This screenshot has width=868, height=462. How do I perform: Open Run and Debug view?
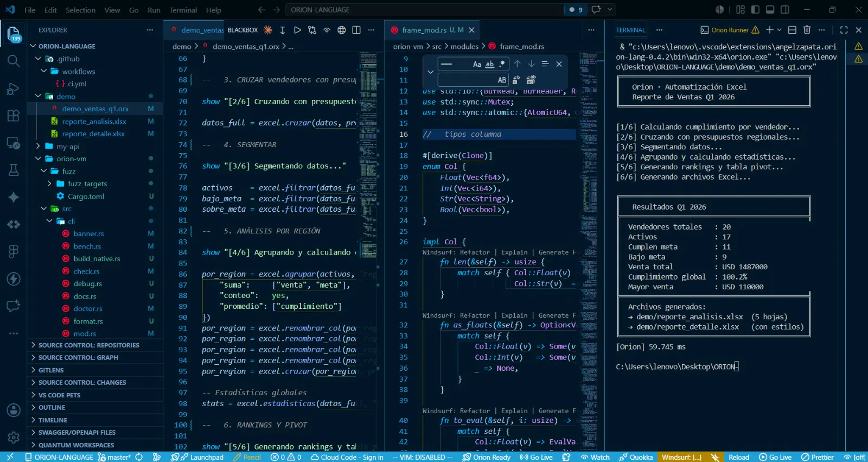click(x=14, y=88)
